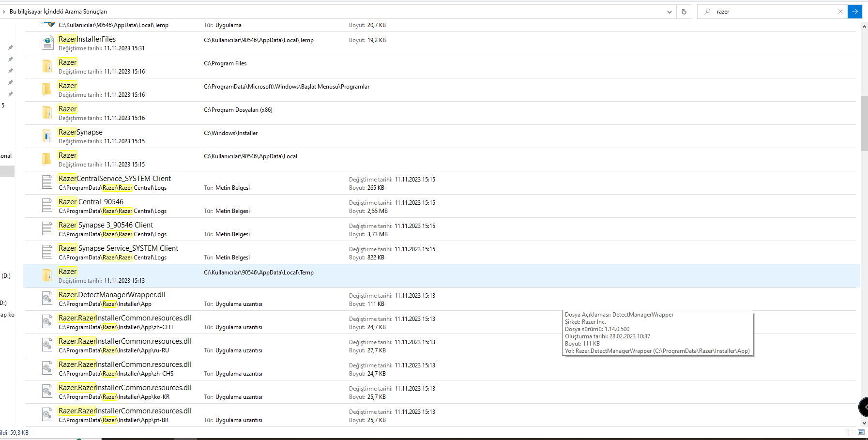Viewport: 868px width, 440px height.
Task: Click the 'Boyut: 2,55 MB' size text
Action: coord(368,211)
